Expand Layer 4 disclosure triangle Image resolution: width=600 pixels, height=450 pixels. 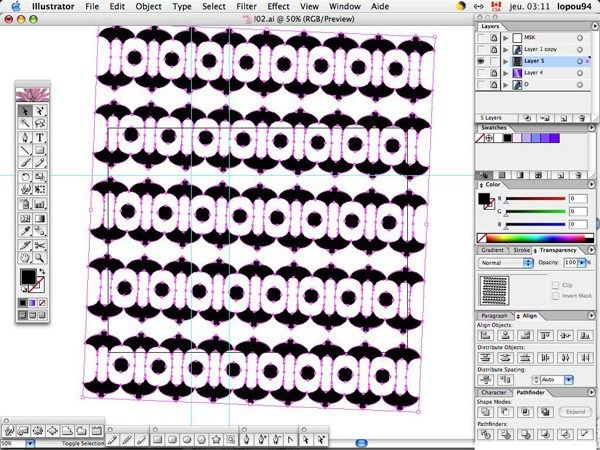(506, 73)
